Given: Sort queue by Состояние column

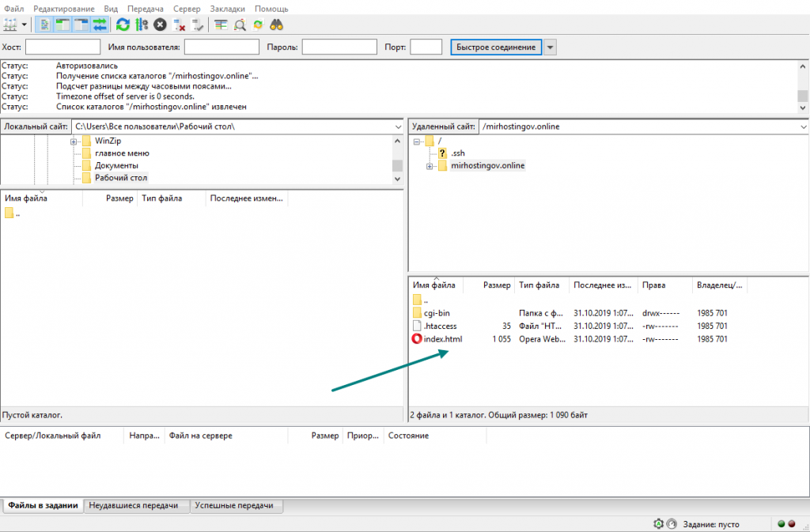Looking at the screenshot, I should click(434, 436).
